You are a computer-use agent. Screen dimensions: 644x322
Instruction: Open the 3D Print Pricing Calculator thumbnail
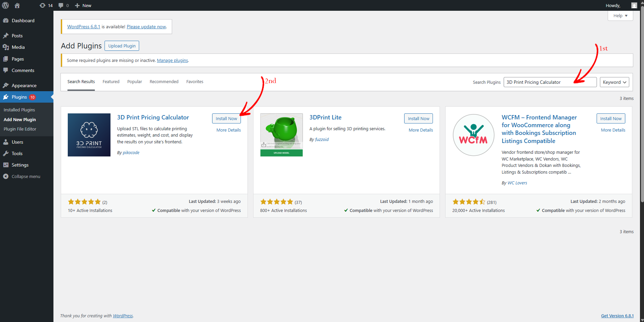coord(89,135)
